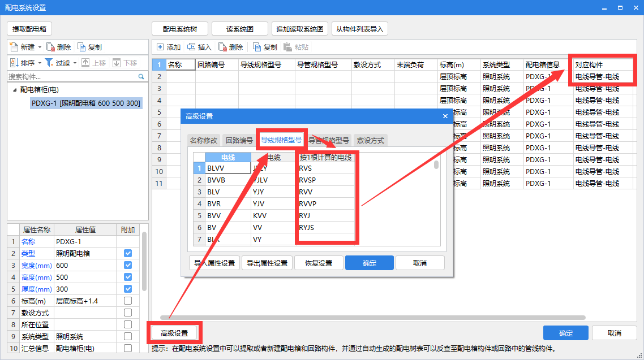Image resolution: width=644 pixels, height=360 pixels.
Task: Click the 提取配电箱 button
Action: 29,29
